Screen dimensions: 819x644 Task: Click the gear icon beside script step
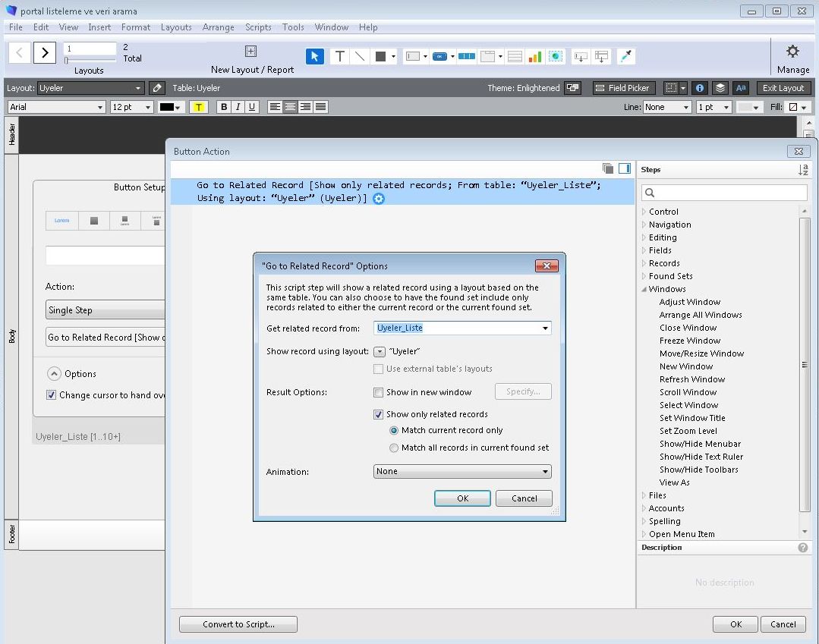tap(379, 199)
